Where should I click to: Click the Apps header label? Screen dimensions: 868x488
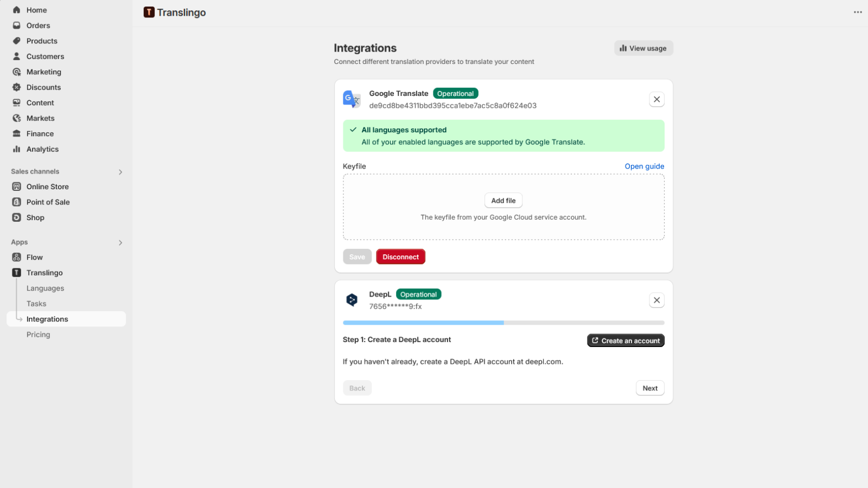point(20,242)
